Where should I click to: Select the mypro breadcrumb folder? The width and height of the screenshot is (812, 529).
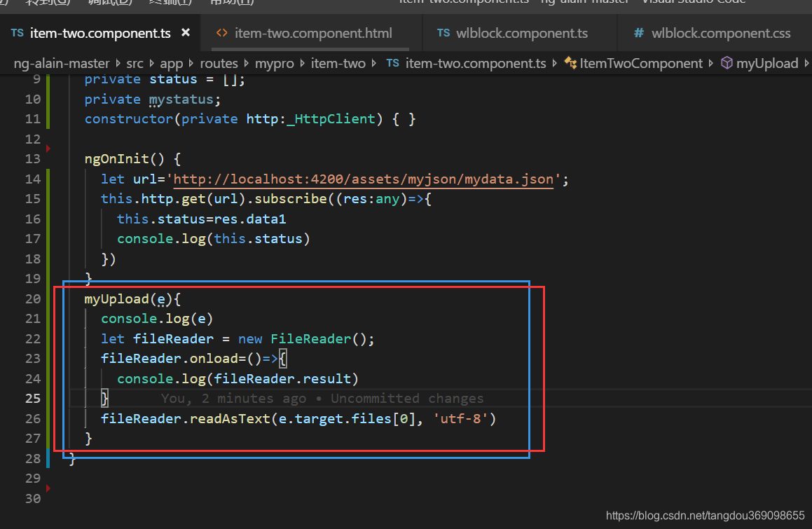[274, 64]
